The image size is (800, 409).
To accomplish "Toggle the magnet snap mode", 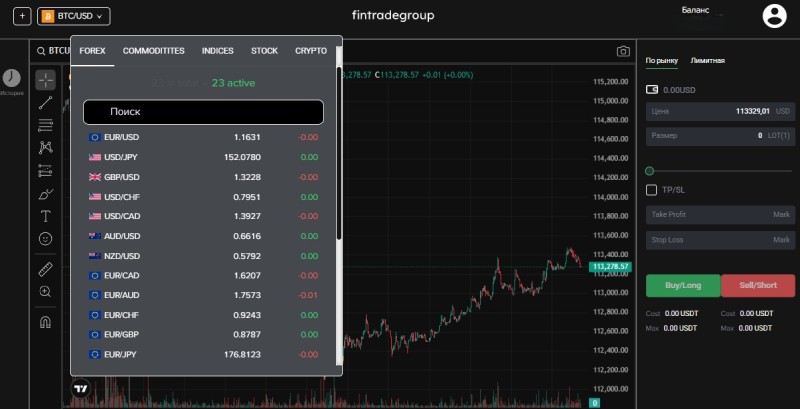I will pyautogui.click(x=45, y=322).
